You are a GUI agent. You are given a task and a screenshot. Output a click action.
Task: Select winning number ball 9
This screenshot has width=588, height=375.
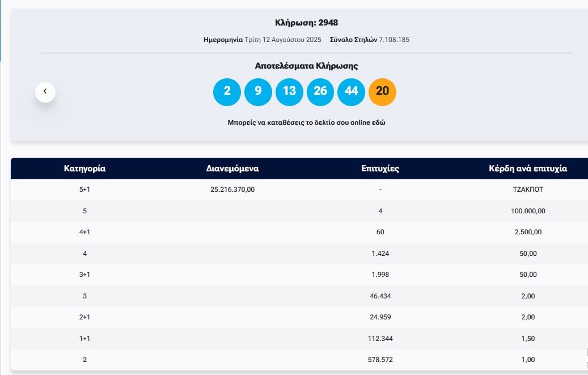pos(258,92)
